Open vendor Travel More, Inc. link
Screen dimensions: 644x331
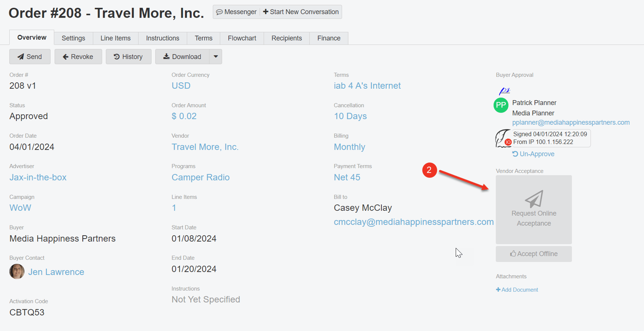point(205,147)
